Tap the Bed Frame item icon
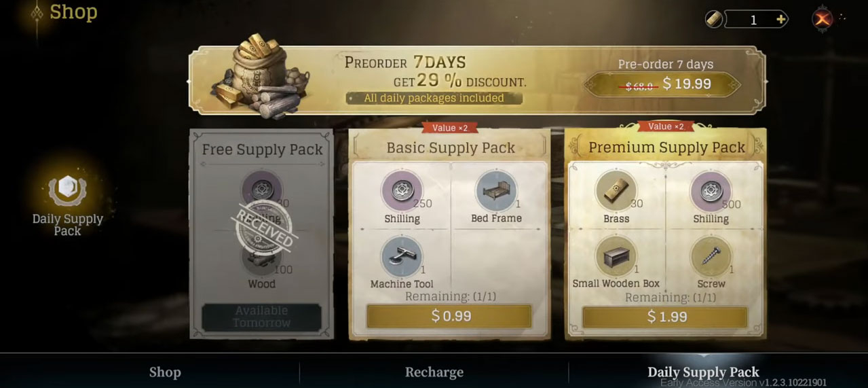Viewport: 868px width, 388px height. [x=496, y=191]
